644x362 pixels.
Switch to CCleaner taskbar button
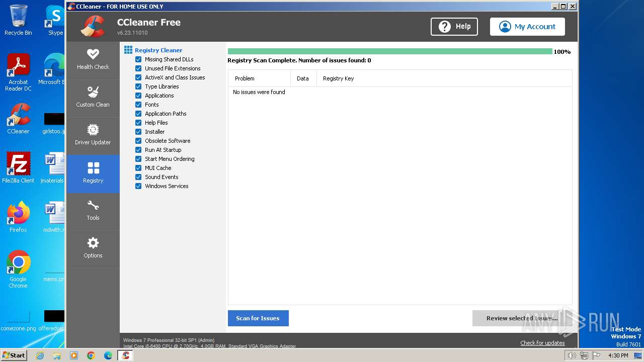click(126, 355)
